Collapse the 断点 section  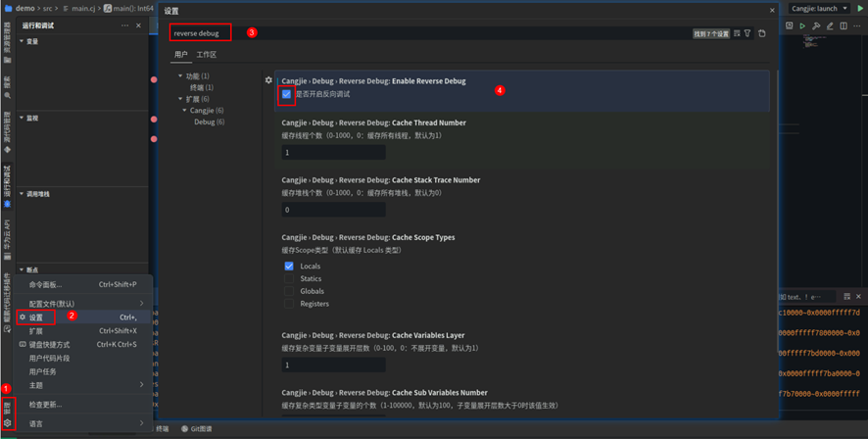[x=22, y=270]
